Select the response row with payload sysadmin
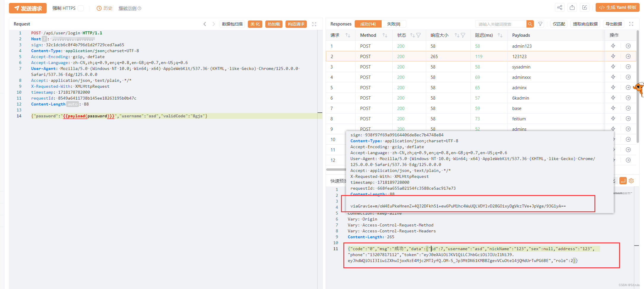The image size is (644, 289). tap(481, 67)
